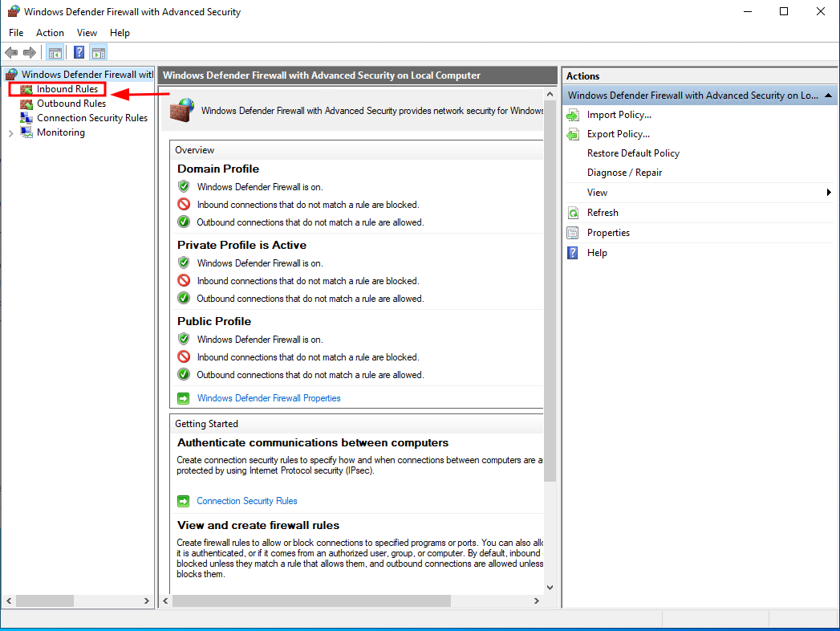Click the Help question-mark icon in Actions
Screen dimensions: 840x631
[x=573, y=253]
